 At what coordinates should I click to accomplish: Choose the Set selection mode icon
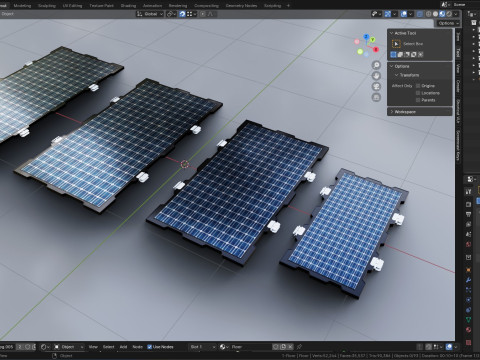[x=393, y=54]
